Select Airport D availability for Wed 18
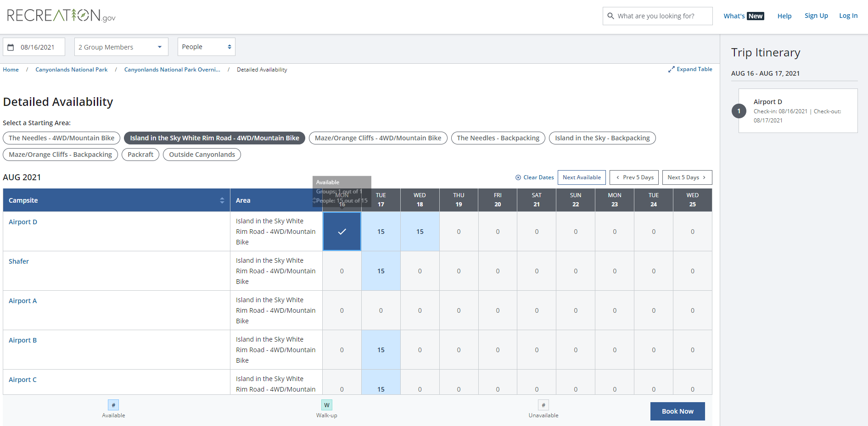868x426 pixels. 420,232
